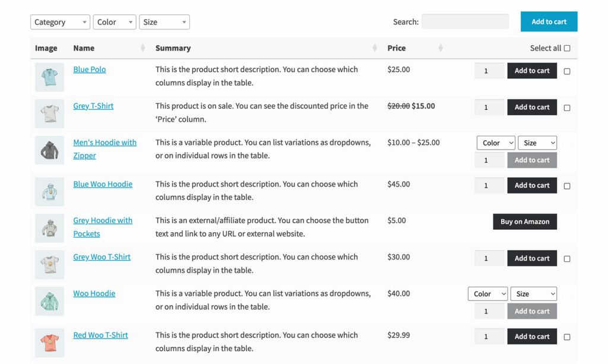
Task: View the Men's Hoodie with Zipper image
Action: [x=49, y=150]
